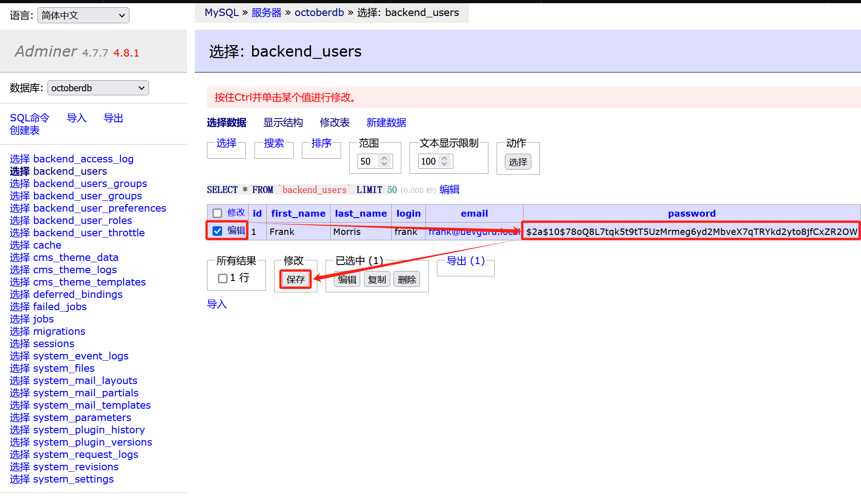Switch to the 新建数据 tab
The height and width of the screenshot is (504, 861).
click(386, 122)
